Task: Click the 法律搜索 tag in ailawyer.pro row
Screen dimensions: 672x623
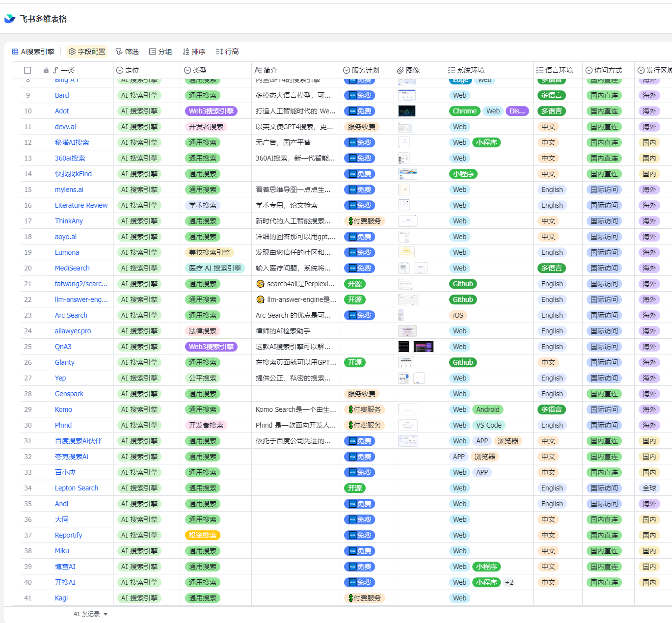Action: pyautogui.click(x=203, y=331)
